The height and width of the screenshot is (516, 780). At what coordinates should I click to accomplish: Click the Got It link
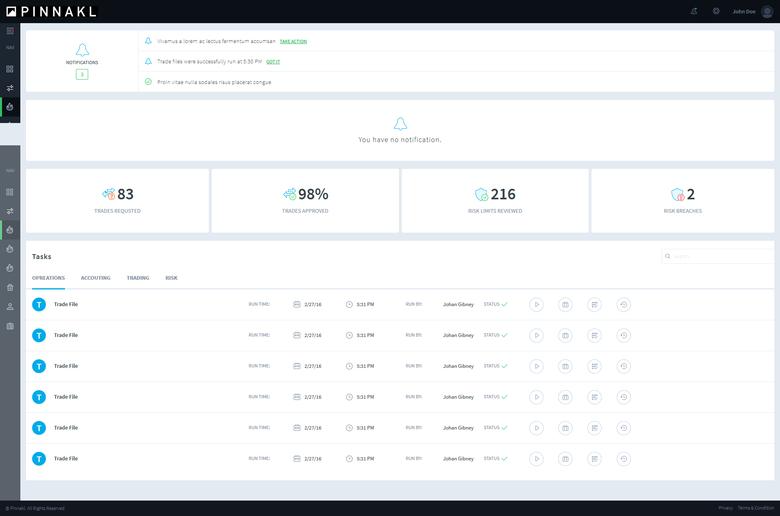coord(273,62)
